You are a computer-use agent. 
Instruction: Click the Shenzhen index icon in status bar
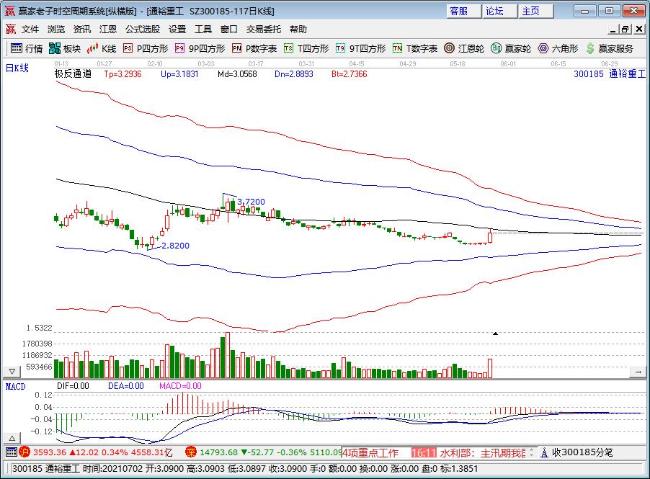tap(191, 452)
